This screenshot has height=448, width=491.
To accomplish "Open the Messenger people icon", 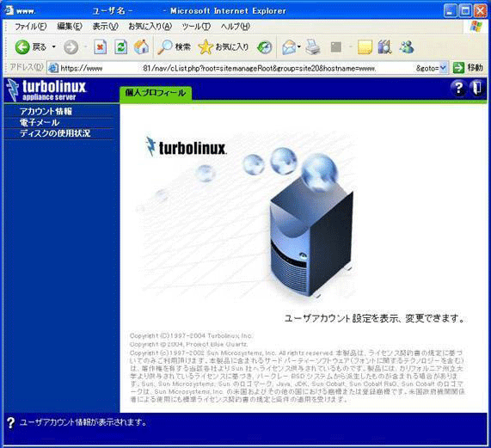I will click(x=407, y=47).
